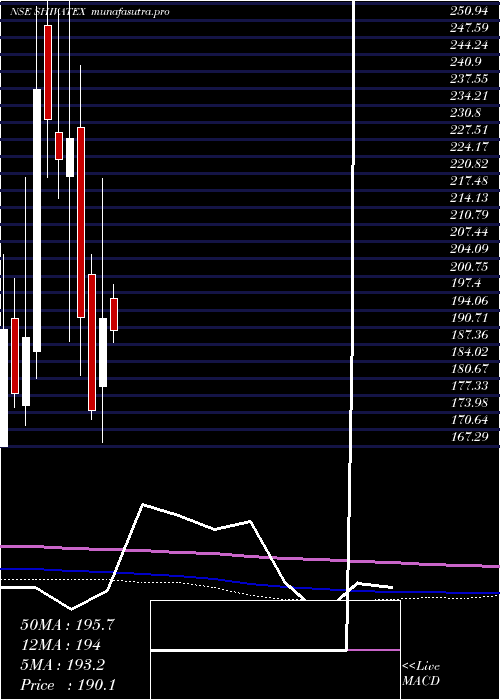Click price label 210.79
The image size is (500, 700).
[x=469, y=214]
